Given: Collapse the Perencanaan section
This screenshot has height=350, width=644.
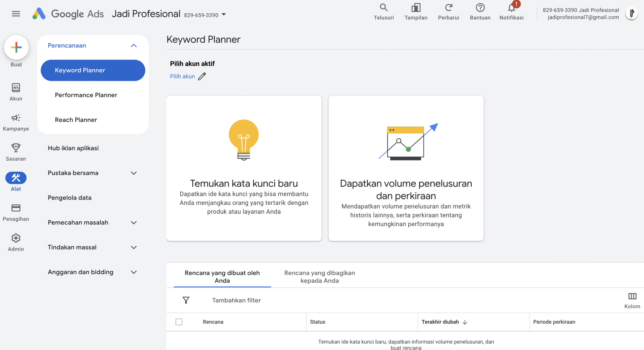Looking at the screenshot, I should tap(134, 46).
